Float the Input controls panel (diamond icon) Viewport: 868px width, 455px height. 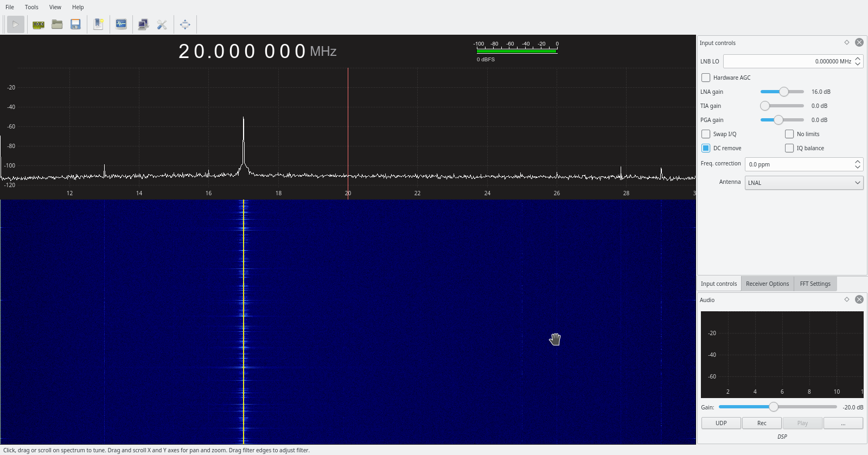(x=847, y=42)
